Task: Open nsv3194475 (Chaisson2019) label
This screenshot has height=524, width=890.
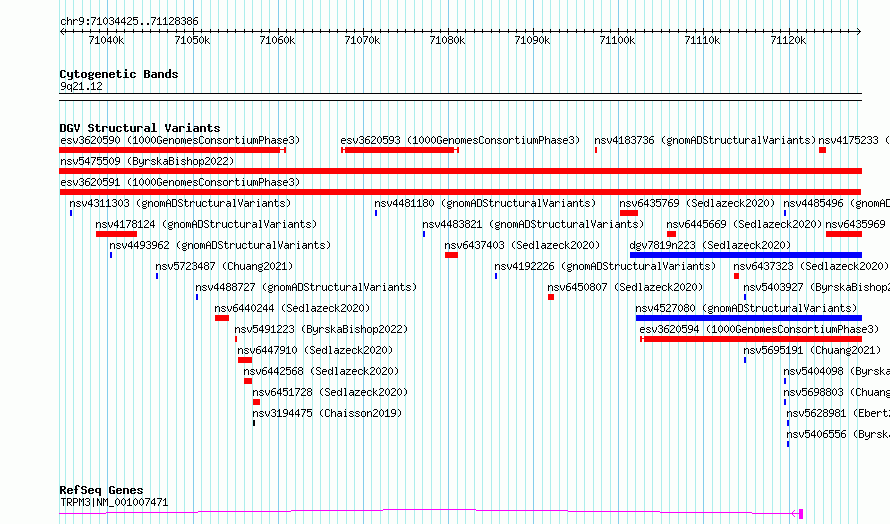Action: coord(327,413)
